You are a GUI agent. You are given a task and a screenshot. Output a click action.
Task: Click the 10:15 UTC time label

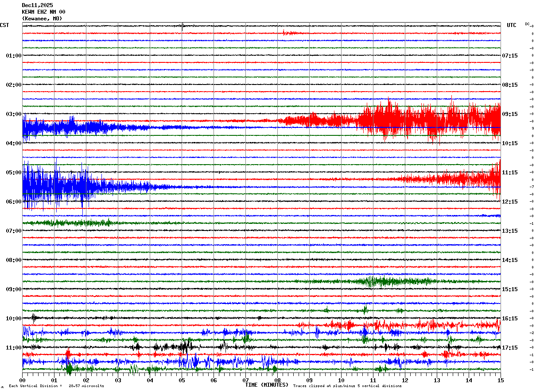click(510, 143)
